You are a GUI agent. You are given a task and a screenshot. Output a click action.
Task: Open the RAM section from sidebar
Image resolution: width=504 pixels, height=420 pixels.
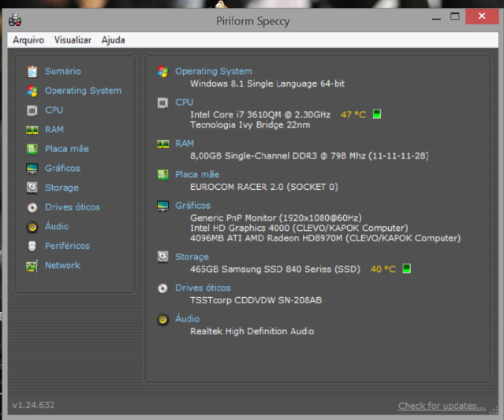[54, 129]
